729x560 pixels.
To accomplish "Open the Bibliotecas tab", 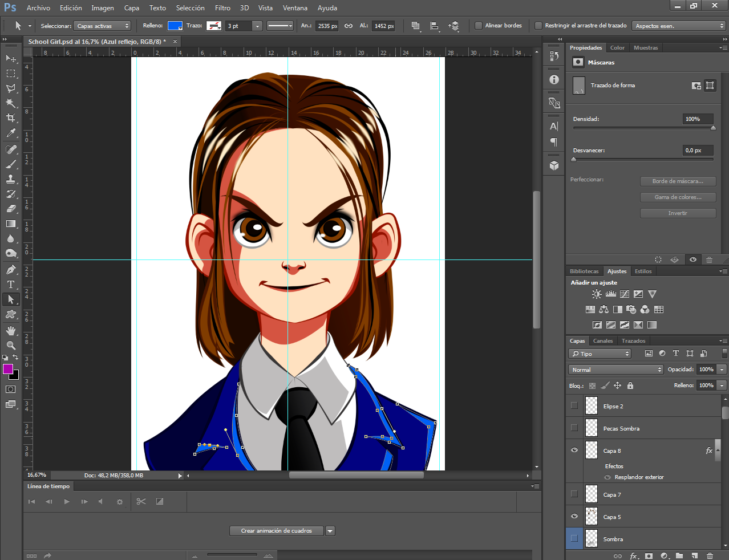I will [x=584, y=271].
